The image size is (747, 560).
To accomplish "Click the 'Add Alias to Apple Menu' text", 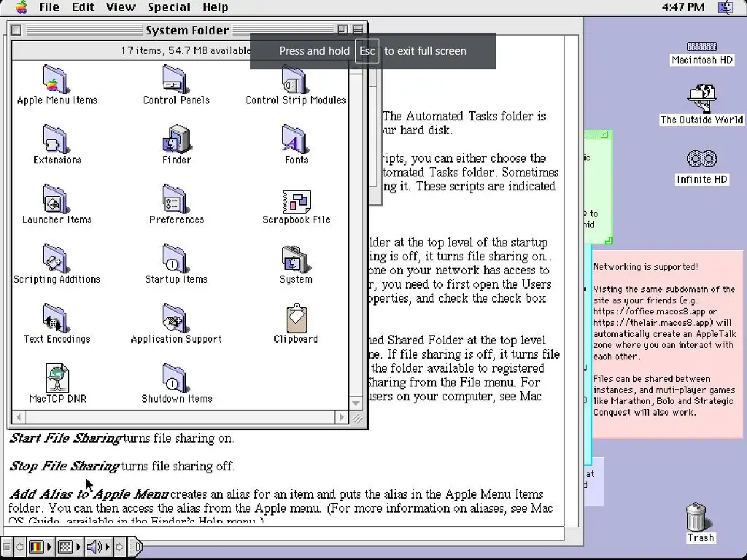I will 88,494.
